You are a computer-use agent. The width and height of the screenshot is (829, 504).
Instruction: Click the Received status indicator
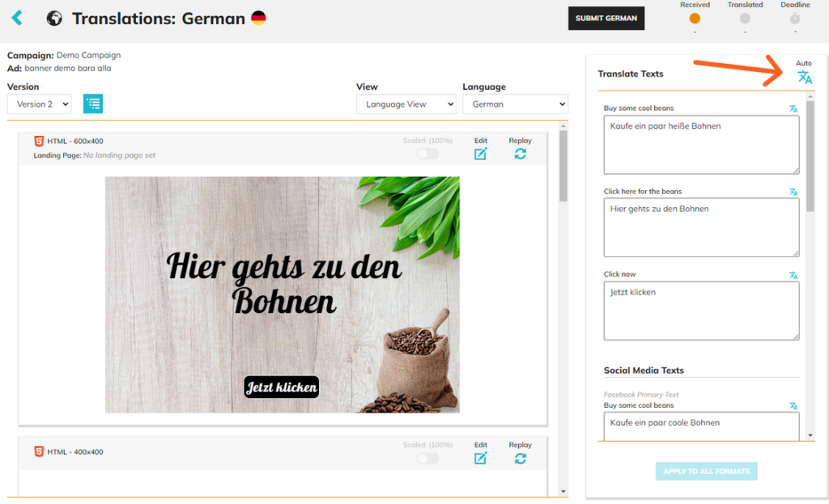[x=695, y=19]
